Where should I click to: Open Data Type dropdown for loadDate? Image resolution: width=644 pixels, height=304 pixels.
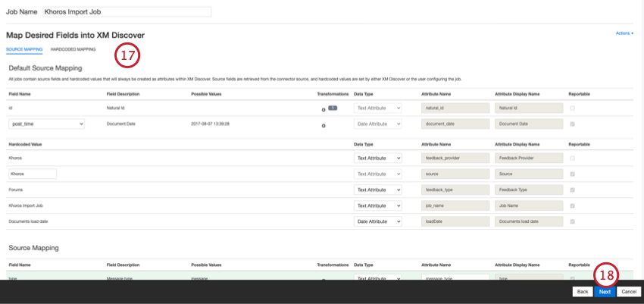[378, 221]
